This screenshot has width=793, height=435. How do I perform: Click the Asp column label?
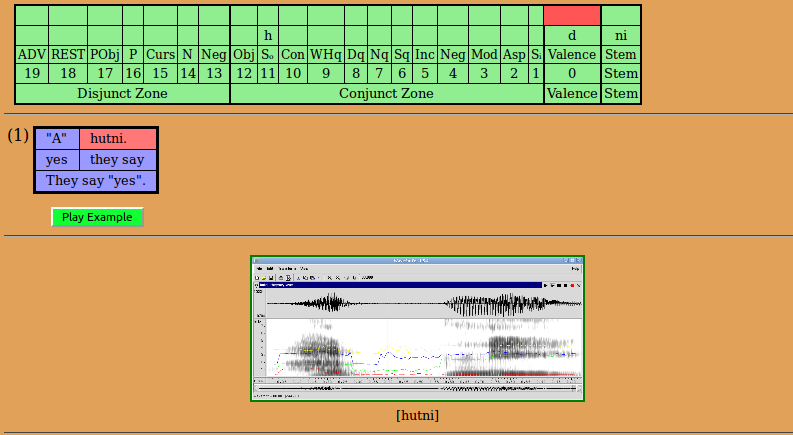(514, 54)
